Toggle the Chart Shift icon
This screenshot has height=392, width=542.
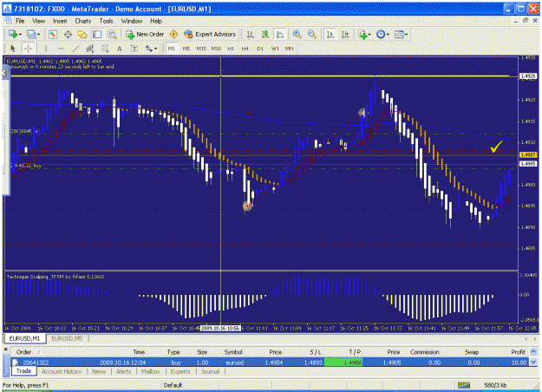click(x=345, y=34)
